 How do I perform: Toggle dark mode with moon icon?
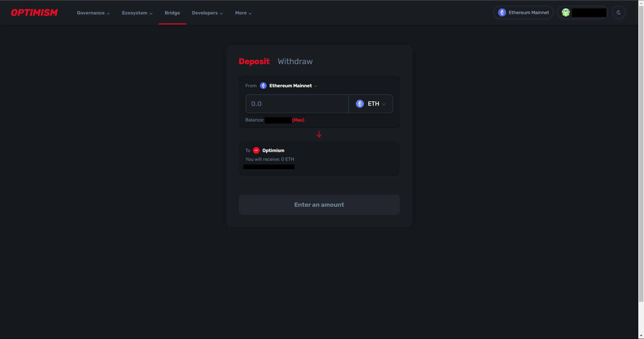pos(619,12)
